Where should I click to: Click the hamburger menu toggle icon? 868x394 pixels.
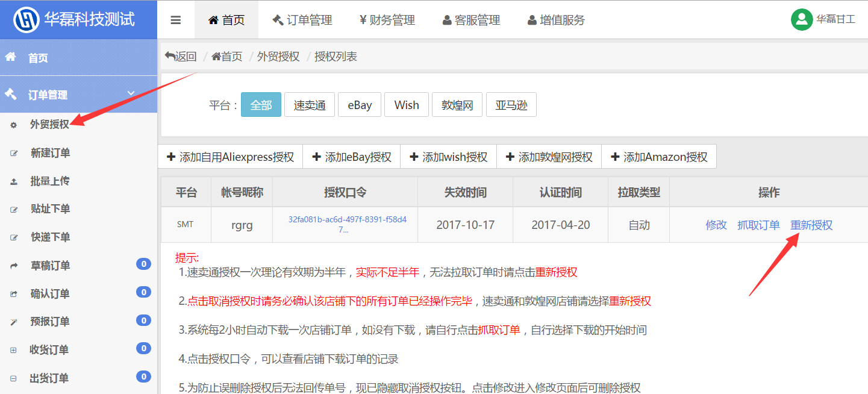[x=176, y=20]
